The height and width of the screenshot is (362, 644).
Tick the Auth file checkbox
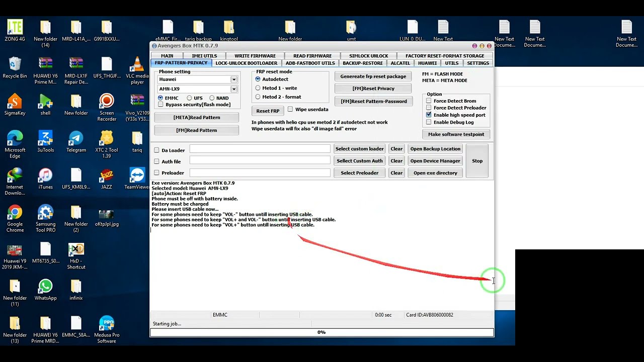tap(156, 161)
